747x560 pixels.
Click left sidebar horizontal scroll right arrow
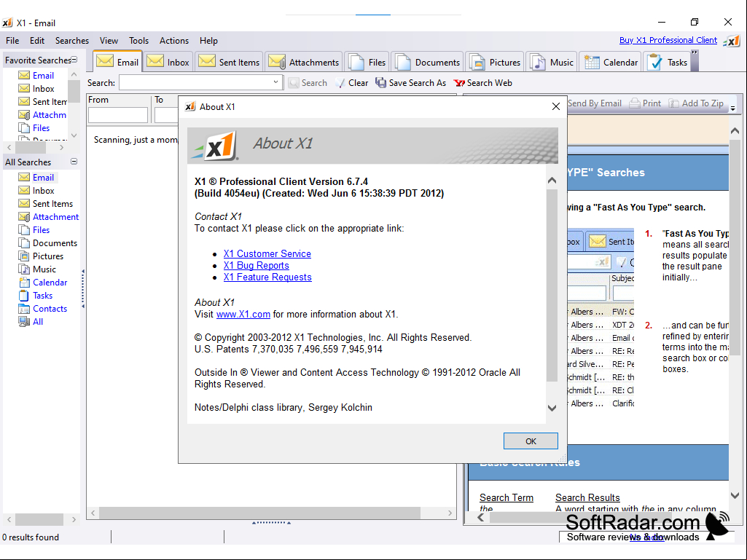74,519
